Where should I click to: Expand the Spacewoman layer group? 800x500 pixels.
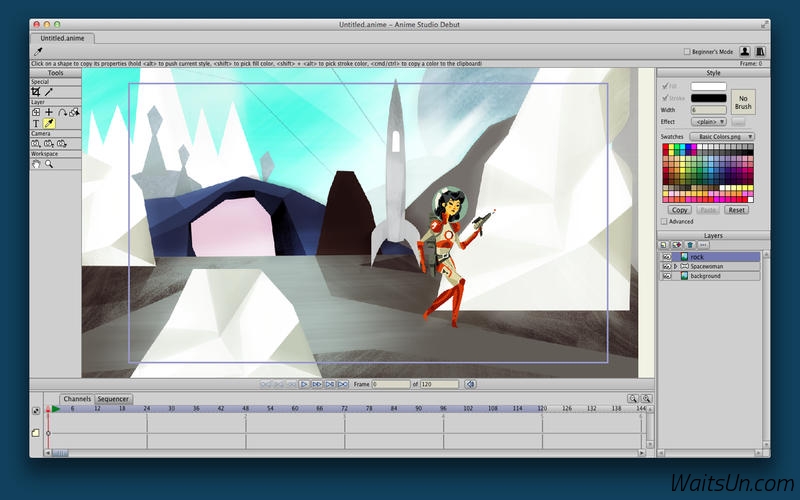coord(676,266)
